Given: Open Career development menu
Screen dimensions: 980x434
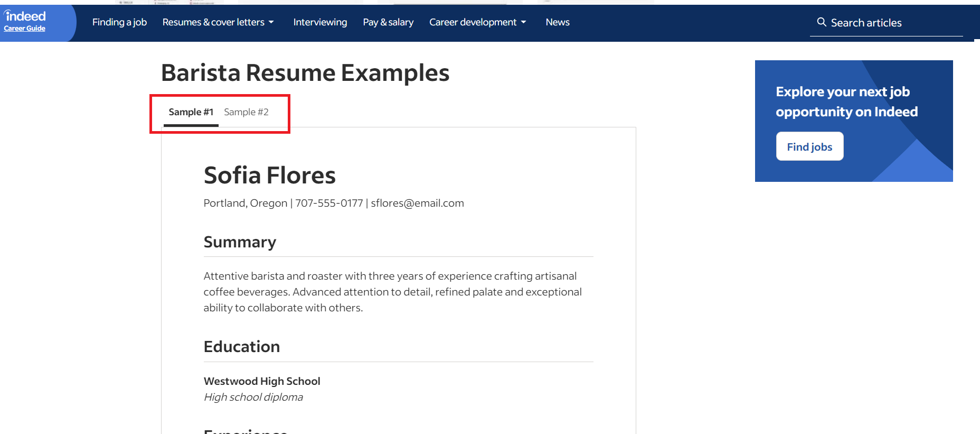Looking at the screenshot, I should [x=473, y=22].
